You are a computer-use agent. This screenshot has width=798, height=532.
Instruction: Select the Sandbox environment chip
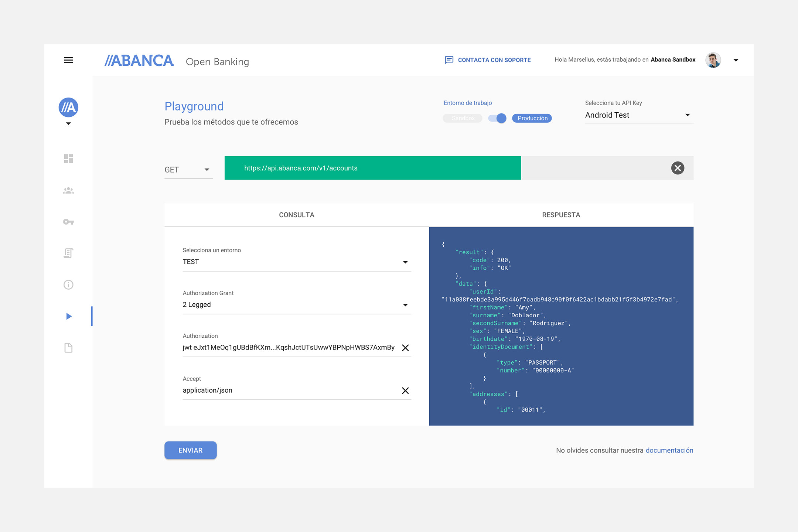coord(463,118)
